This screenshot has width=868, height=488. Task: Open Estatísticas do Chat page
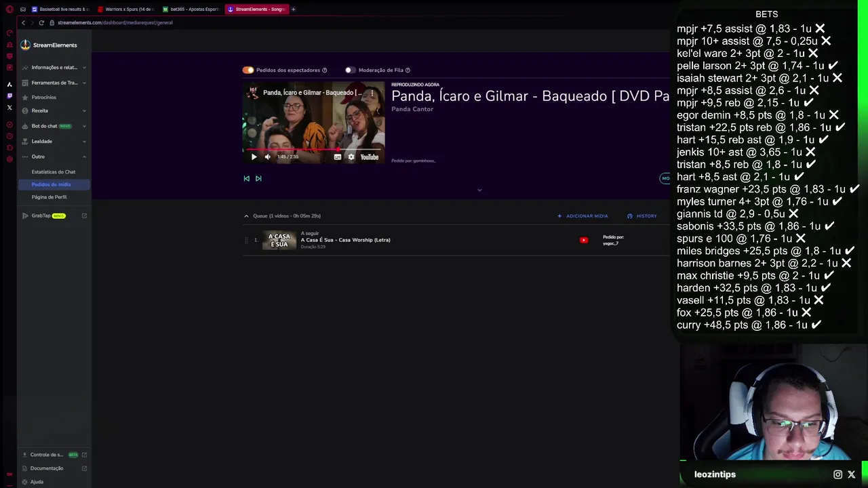(x=54, y=172)
